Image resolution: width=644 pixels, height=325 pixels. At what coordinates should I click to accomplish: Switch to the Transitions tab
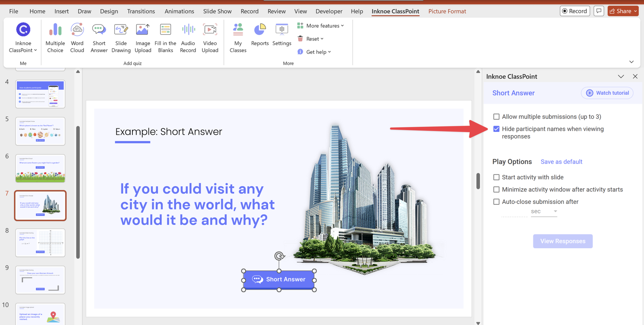[141, 11]
